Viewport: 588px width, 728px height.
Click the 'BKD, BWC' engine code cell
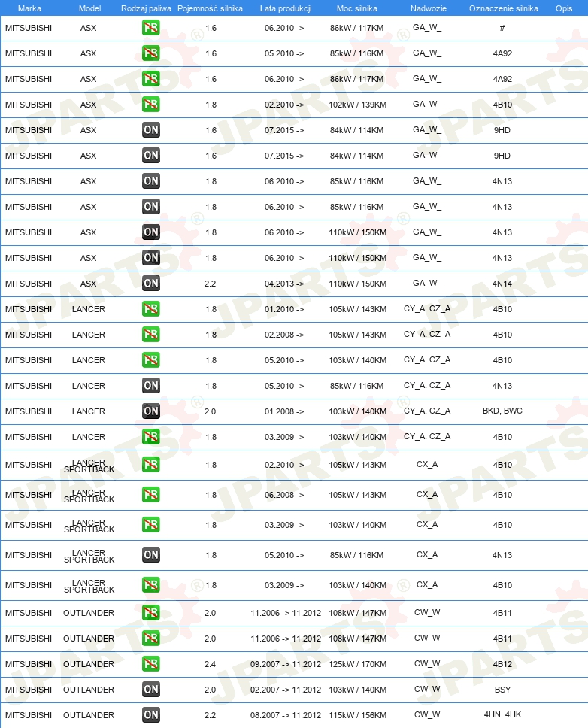(502, 411)
